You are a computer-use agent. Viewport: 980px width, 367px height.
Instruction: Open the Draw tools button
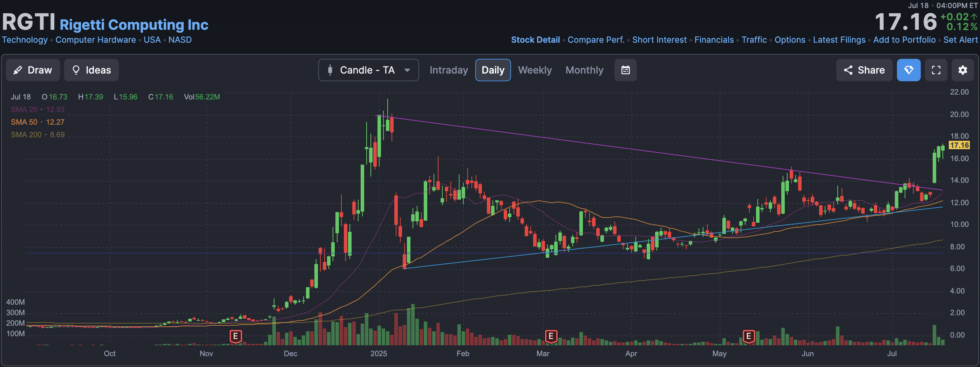(x=33, y=70)
